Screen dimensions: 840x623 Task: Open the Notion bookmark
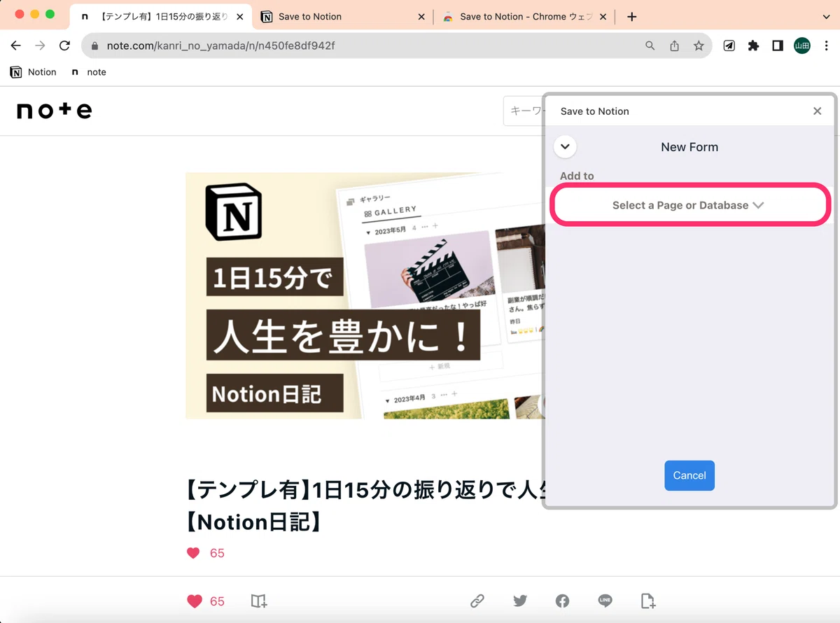[34, 72]
